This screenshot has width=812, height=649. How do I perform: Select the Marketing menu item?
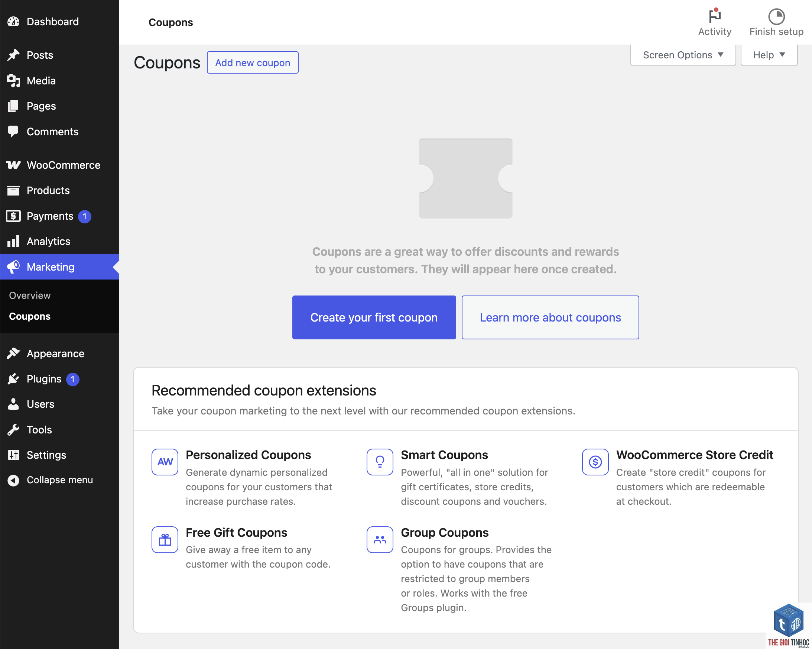click(59, 267)
